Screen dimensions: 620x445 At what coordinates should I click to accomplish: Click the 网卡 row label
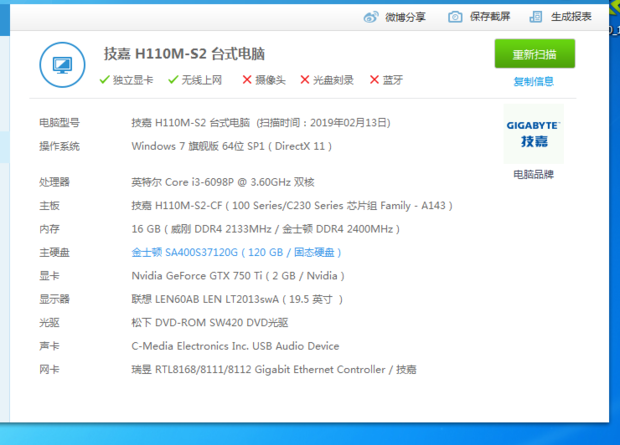click(49, 369)
